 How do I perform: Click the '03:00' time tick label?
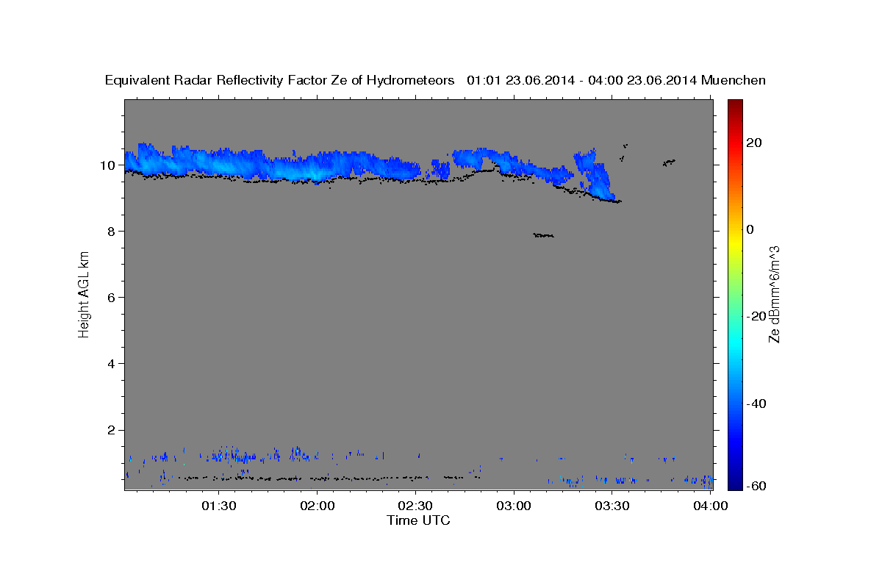pyautogui.click(x=513, y=506)
